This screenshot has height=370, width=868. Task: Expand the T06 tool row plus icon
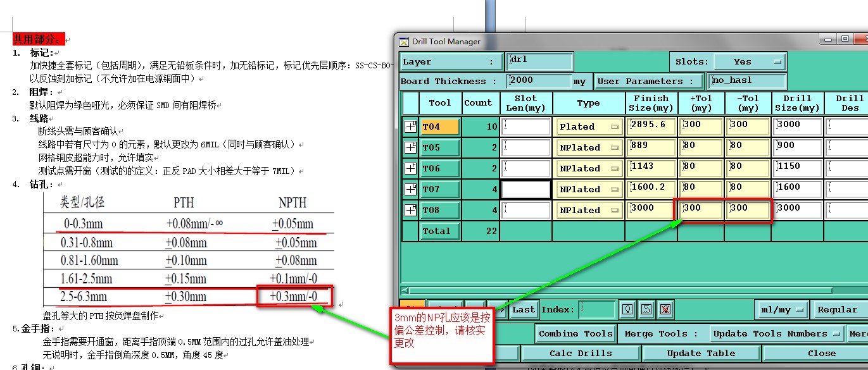pyautogui.click(x=410, y=169)
